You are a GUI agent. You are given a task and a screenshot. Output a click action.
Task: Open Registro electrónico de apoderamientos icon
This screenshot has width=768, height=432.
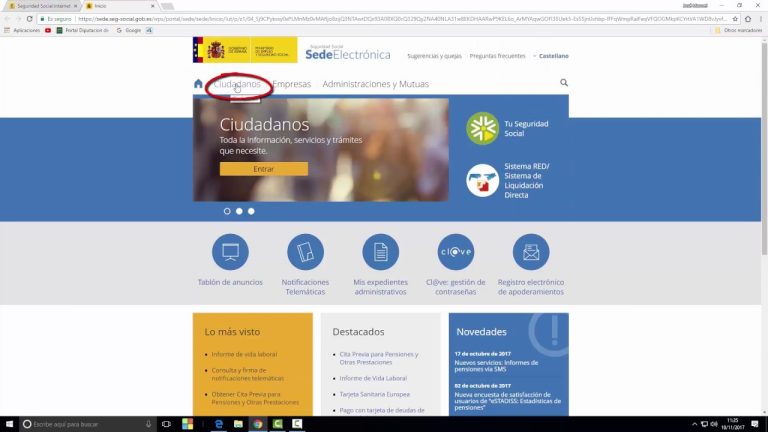click(531, 252)
